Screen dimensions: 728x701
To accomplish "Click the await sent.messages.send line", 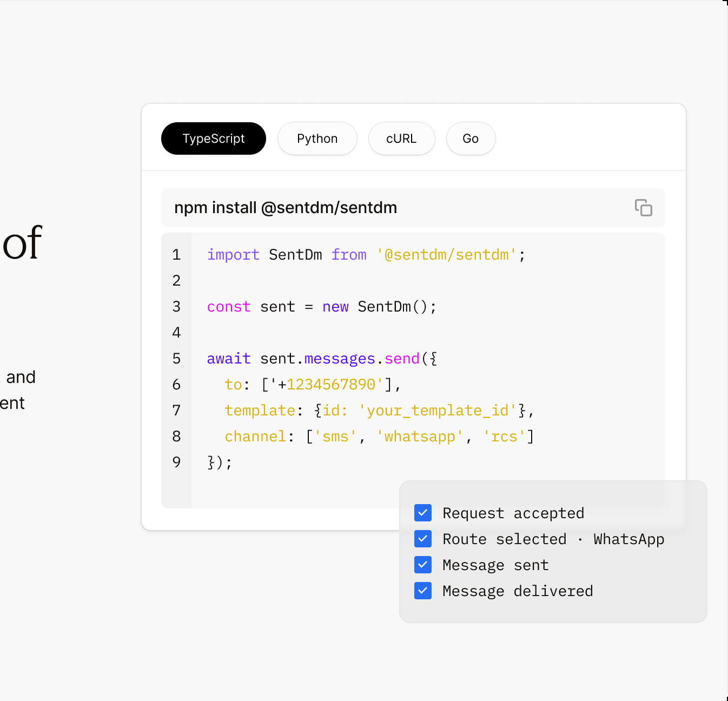I will click(322, 359).
